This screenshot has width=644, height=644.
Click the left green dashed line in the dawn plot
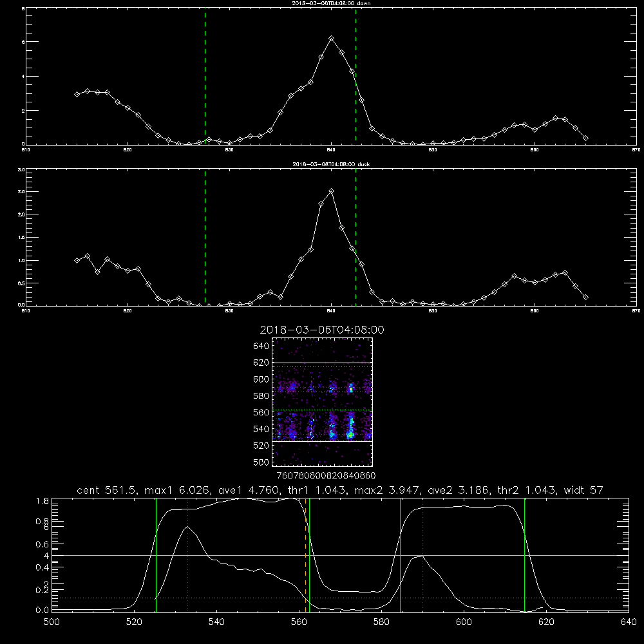[205, 76]
